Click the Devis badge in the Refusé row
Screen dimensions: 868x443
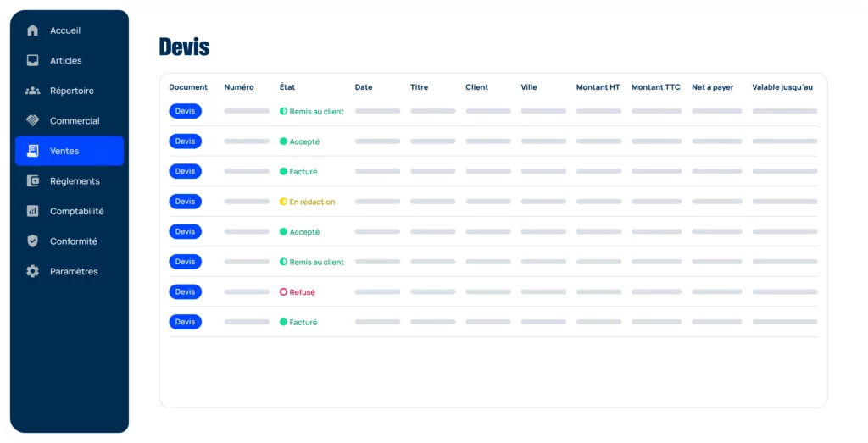click(185, 291)
